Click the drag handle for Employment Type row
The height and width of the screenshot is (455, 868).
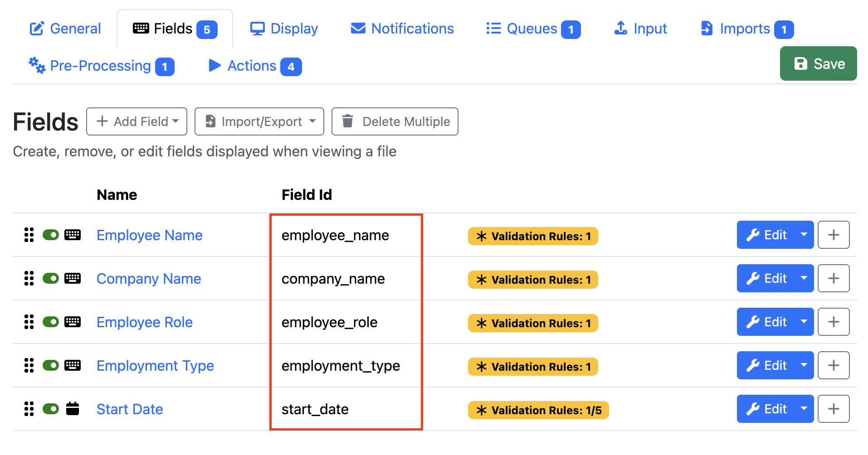29,365
